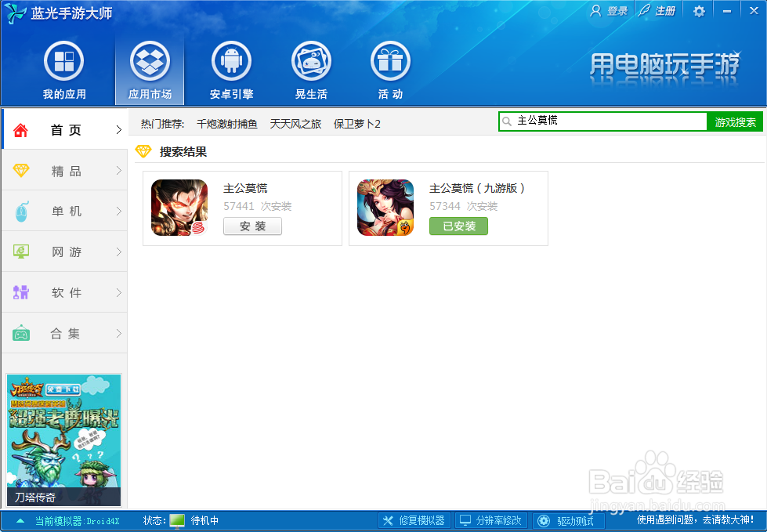Expand the 首页 chevron arrow
The height and width of the screenshot is (532, 767).
118,129
